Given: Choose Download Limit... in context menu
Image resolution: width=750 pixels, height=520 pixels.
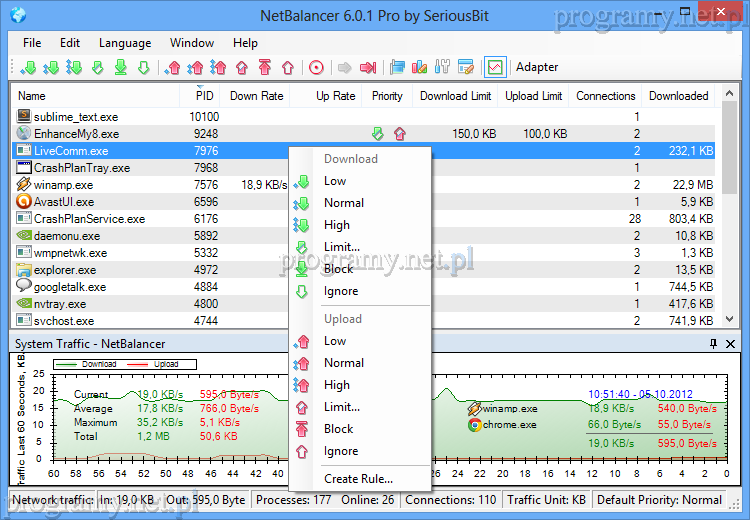Looking at the screenshot, I should click(x=342, y=247).
